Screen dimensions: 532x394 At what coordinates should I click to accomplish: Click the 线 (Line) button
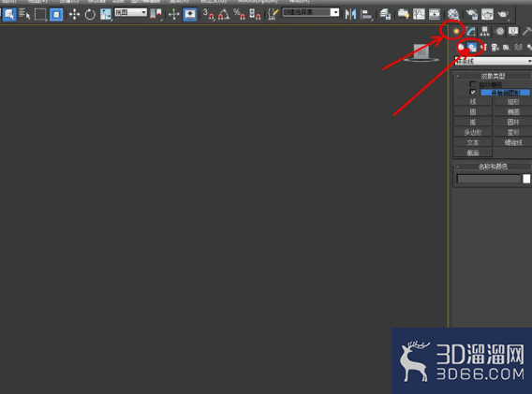click(x=473, y=102)
